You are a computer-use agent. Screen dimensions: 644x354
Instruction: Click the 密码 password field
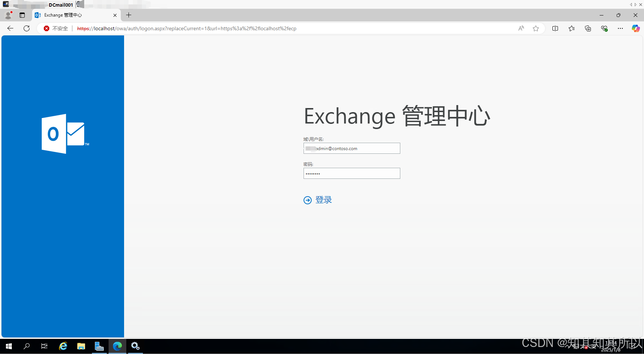click(352, 173)
